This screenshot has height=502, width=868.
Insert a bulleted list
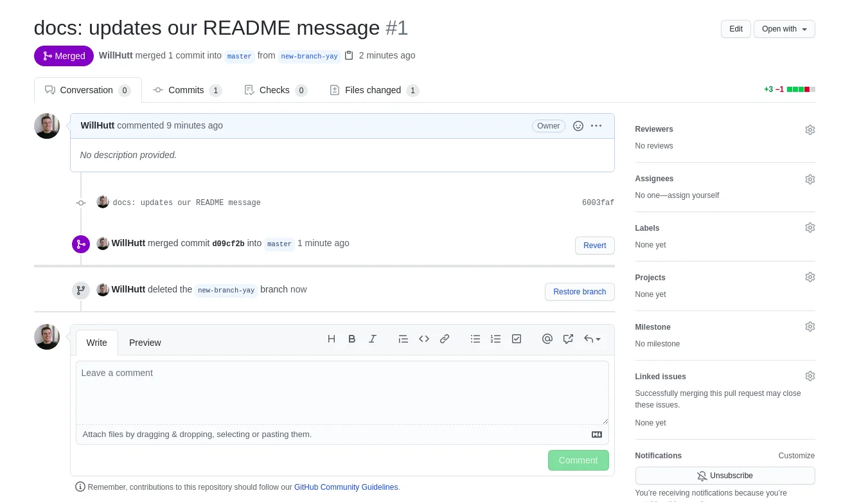(x=475, y=339)
